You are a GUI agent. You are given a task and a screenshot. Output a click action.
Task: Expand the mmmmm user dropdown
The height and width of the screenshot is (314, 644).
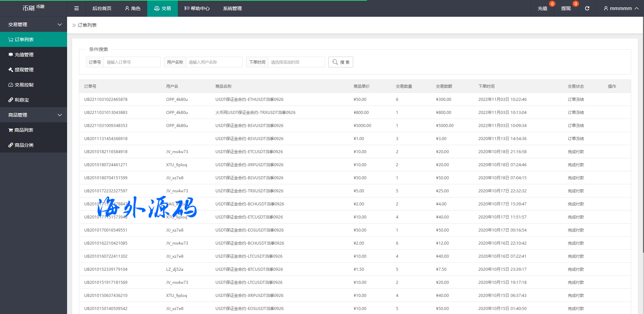coord(621,8)
